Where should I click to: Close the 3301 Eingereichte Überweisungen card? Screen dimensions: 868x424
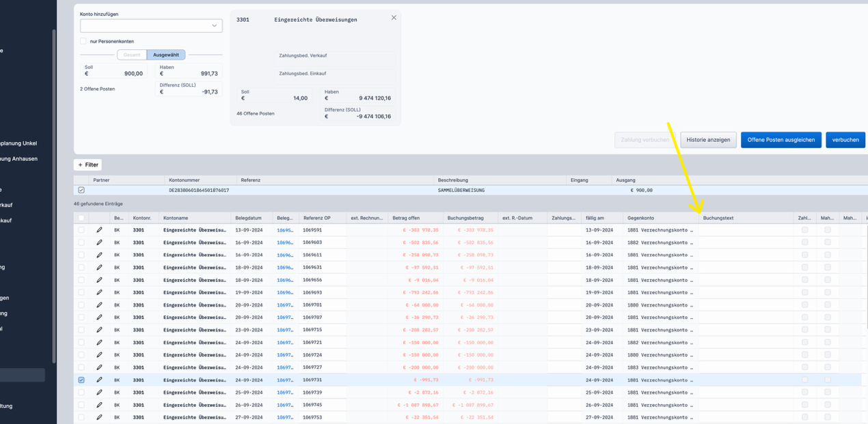394,18
